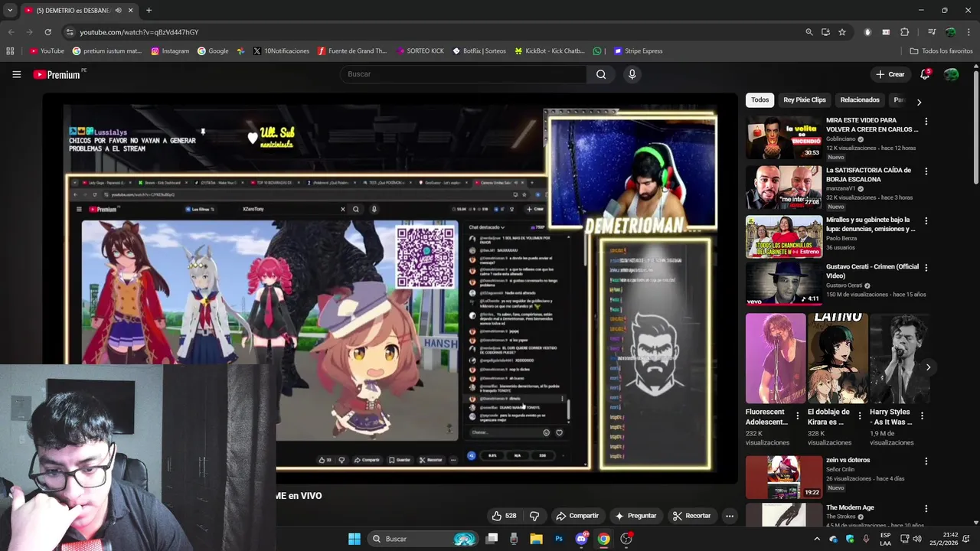Select the Todos filter chip
Screen dimensions: 980x551
(x=759, y=99)
